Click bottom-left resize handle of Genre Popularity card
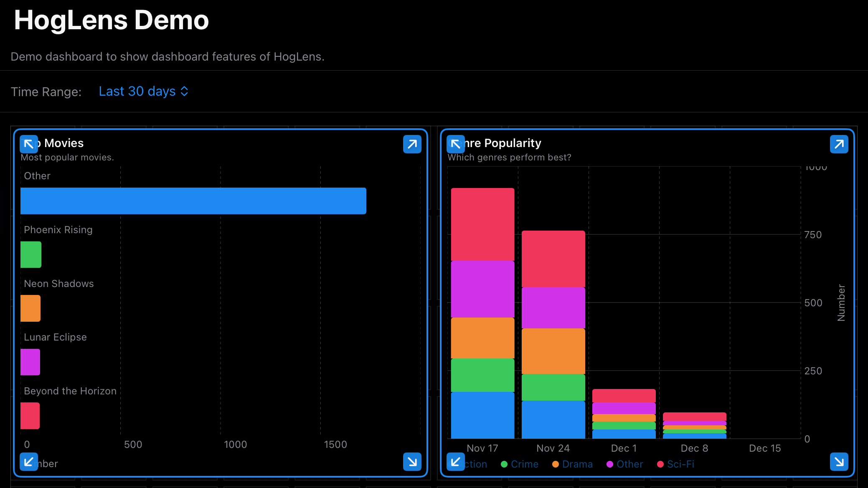868x488 pixels. click(456, 462)
